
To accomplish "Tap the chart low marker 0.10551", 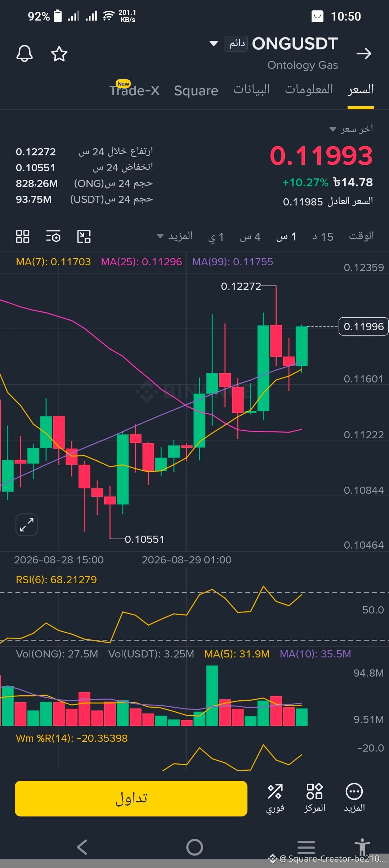I will click(x=144, y=539).
